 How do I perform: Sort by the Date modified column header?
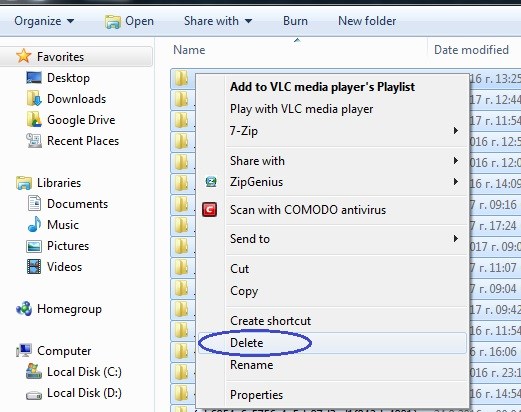(471, 50)
